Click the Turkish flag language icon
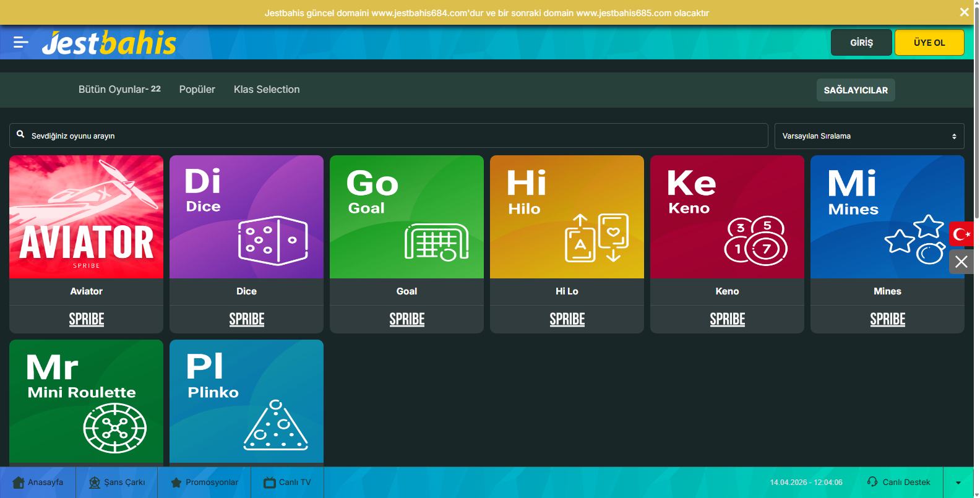The height and width of the screenshot is (498, 980). [961, 234]
